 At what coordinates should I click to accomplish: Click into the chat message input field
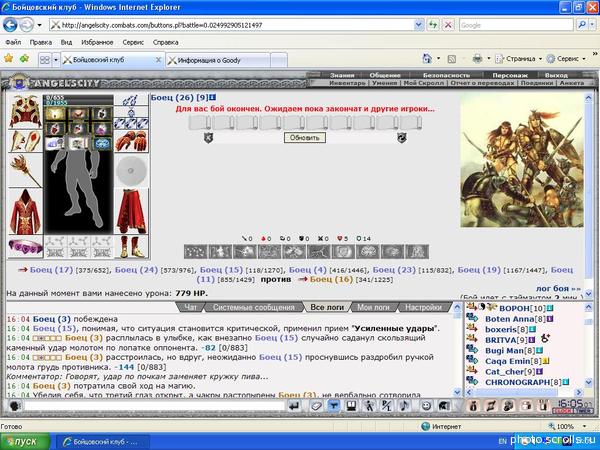tap(154, 406)
